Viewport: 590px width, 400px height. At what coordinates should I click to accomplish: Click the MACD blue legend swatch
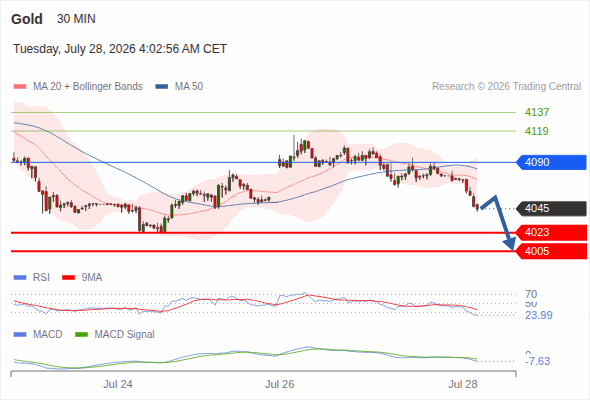point(20,335)
